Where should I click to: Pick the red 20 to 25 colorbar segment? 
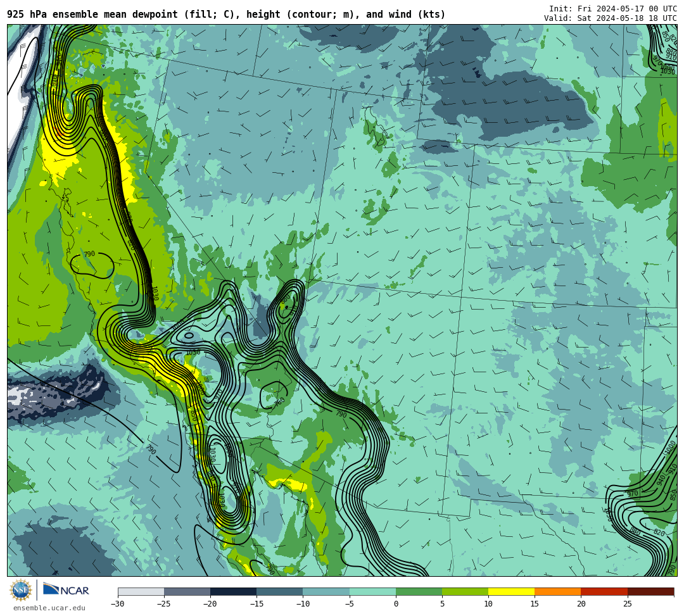coord(604,591)
